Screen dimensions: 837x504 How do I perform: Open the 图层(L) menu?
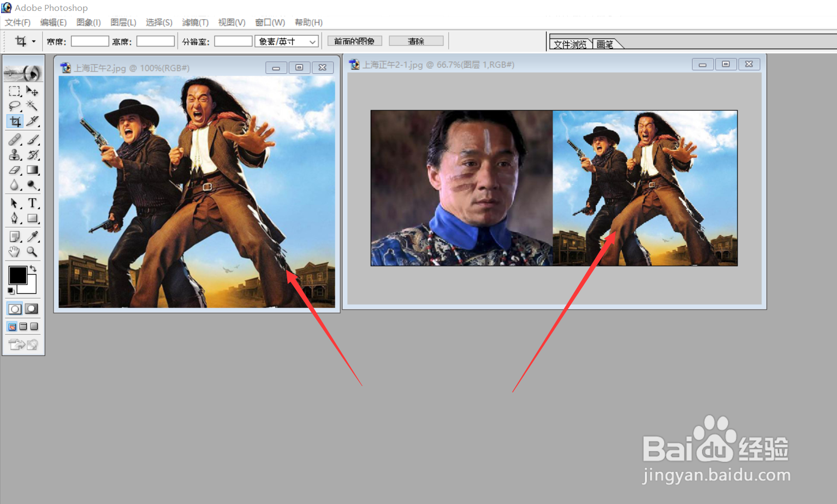(x=123, y=22)
